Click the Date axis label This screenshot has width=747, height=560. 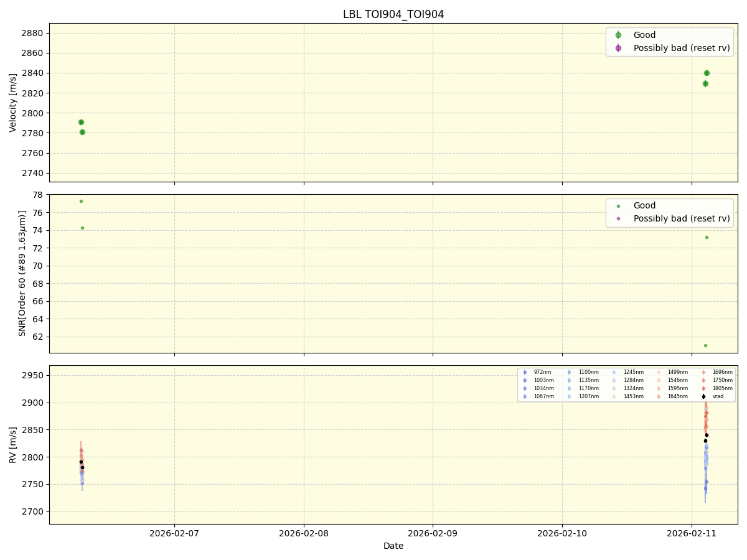click(x=393, y=546)
